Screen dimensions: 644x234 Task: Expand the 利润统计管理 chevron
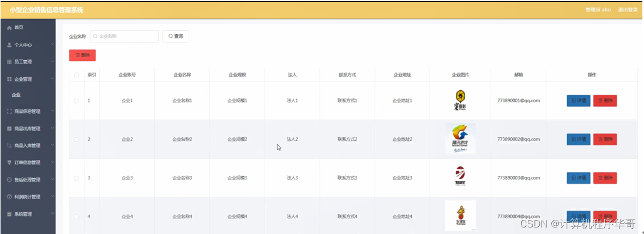(52, 196)
